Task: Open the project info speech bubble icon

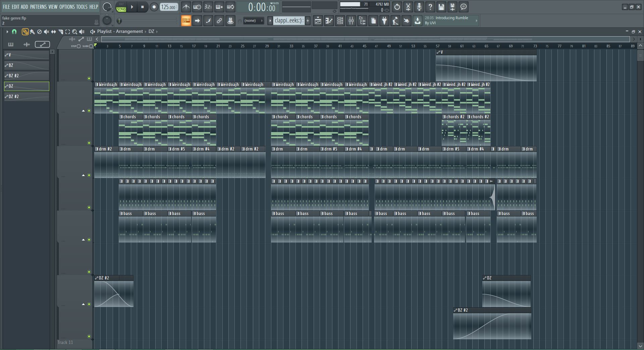Action: click(463, 7)
